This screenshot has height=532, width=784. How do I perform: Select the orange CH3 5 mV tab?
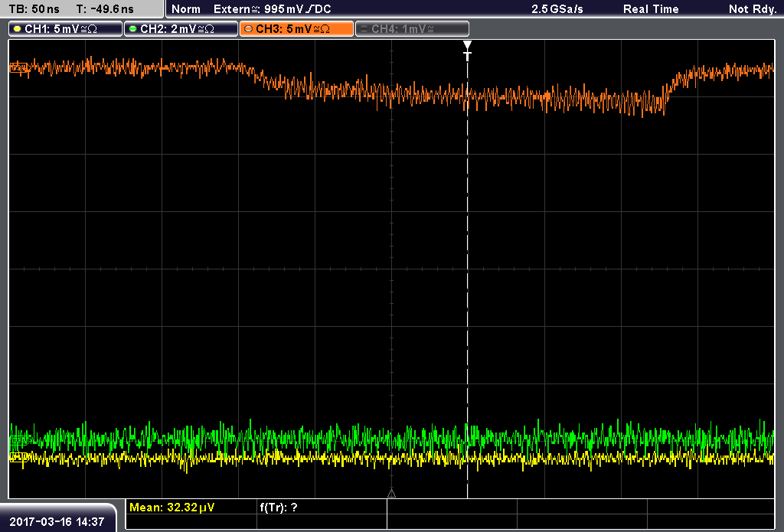[x=296, y=29]
